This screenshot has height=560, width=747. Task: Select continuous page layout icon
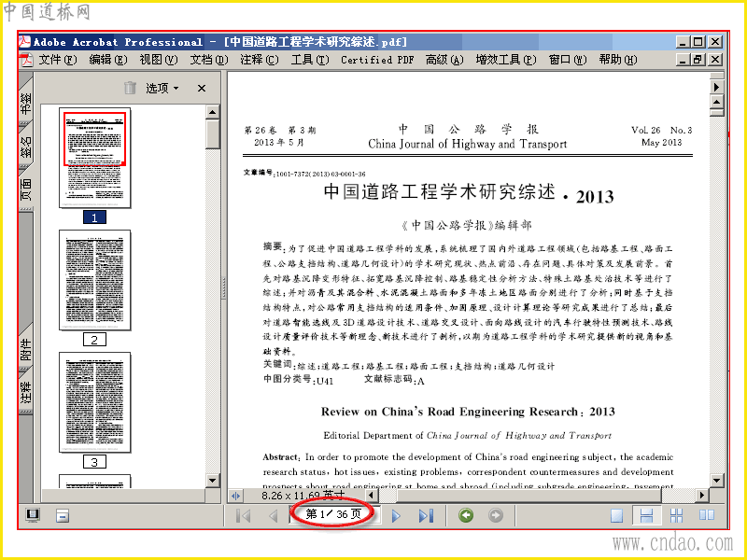tap(646, 516)
